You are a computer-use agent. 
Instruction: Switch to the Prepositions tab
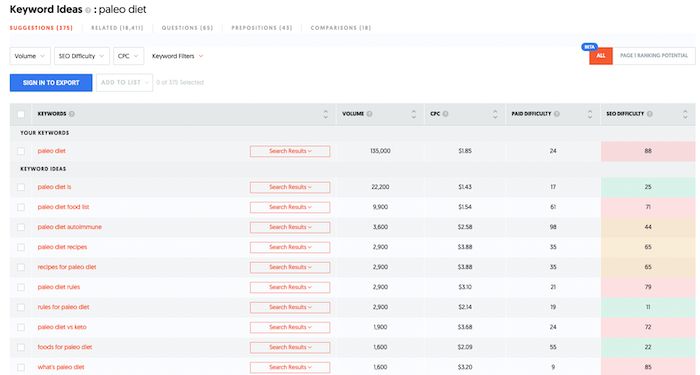coord(262,28)
